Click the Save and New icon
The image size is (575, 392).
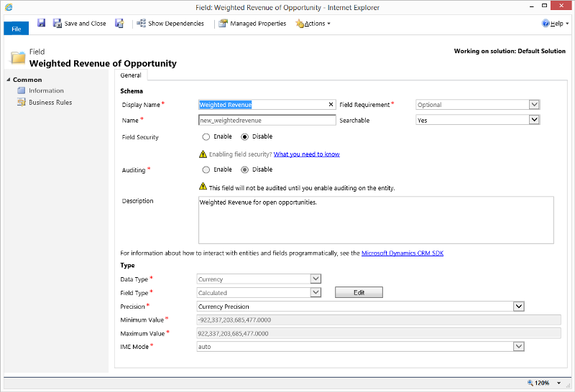tap(119, 24)
